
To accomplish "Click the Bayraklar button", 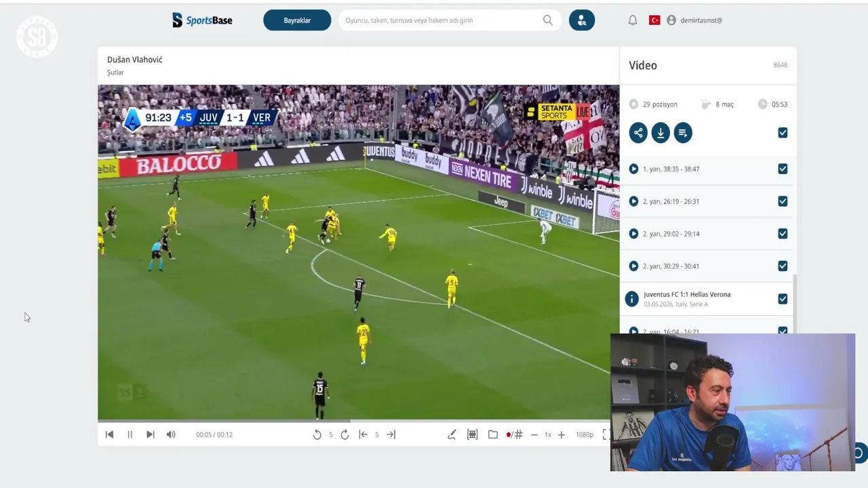I will (297, 20).
